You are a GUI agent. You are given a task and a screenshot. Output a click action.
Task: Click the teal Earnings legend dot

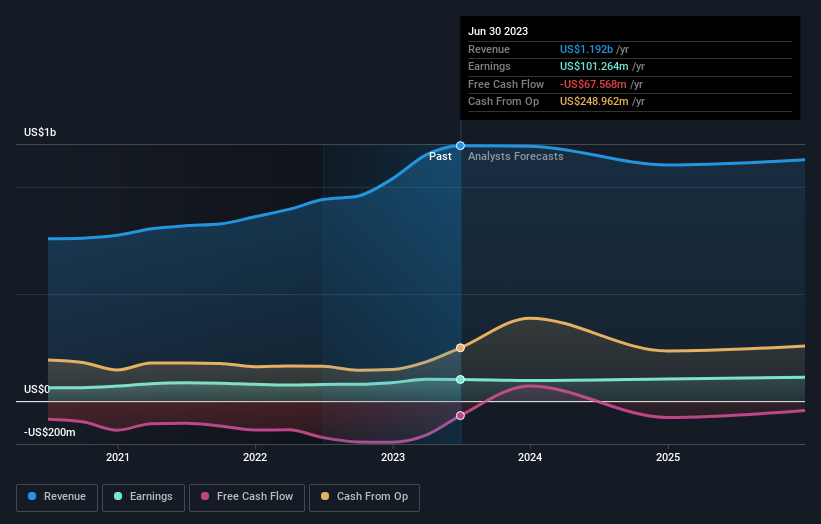click(118, 496)
